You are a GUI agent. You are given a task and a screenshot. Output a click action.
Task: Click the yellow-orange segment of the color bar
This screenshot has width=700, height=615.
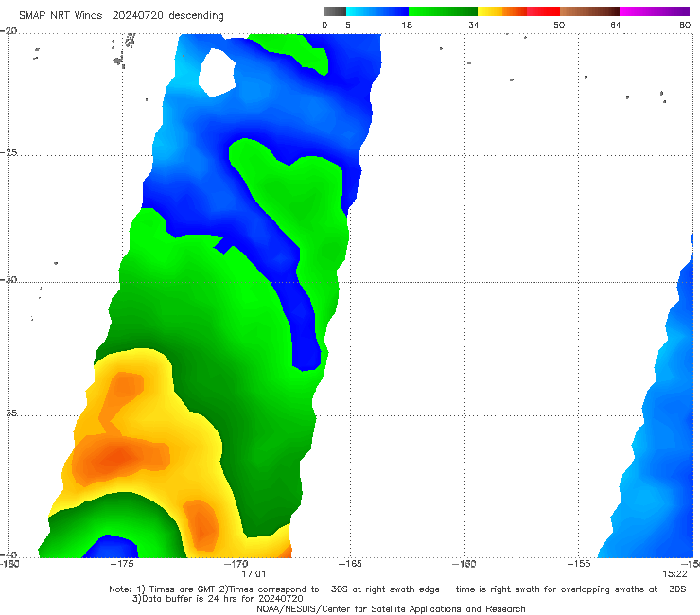(501, 11)
